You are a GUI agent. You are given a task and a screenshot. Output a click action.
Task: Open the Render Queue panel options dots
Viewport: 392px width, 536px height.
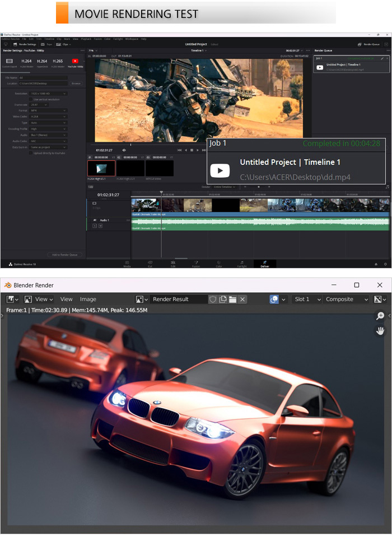click(x=388, y=50)
